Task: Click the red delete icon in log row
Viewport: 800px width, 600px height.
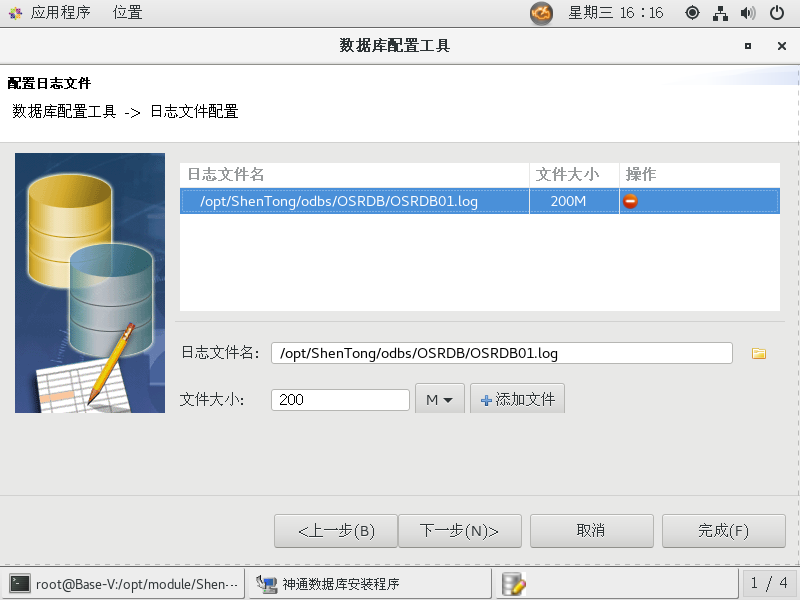Action: (x=631, y=201)
